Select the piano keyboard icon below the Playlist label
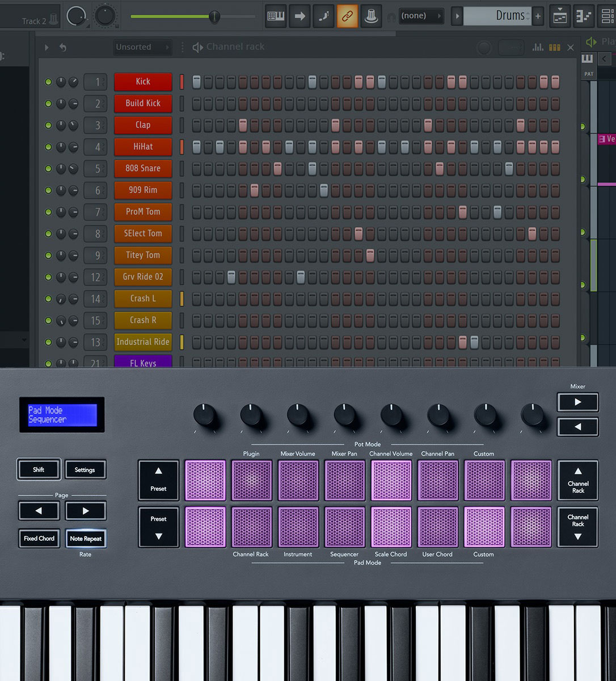The height and width of the screenshot is (681, 616). point(588,58)
